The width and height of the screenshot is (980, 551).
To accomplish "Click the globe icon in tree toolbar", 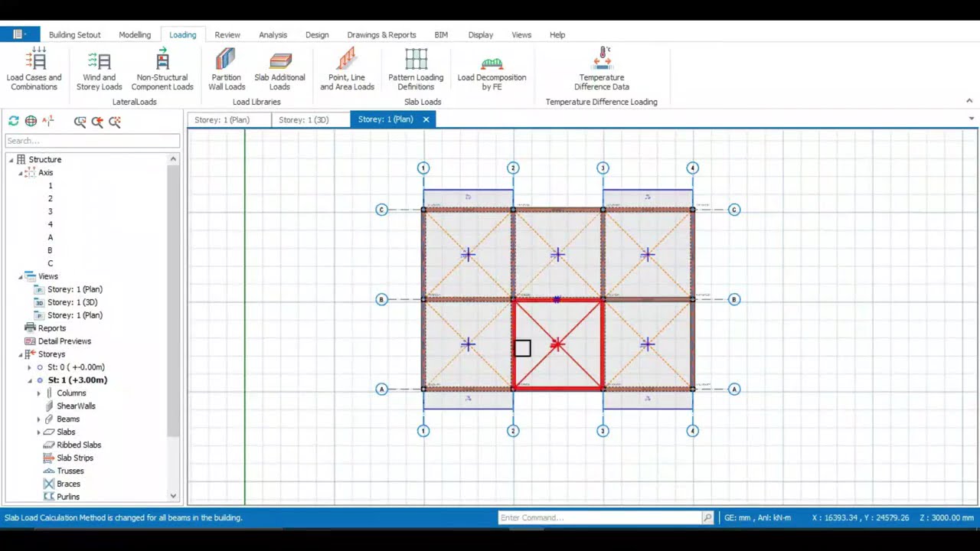I will point(31,121).
